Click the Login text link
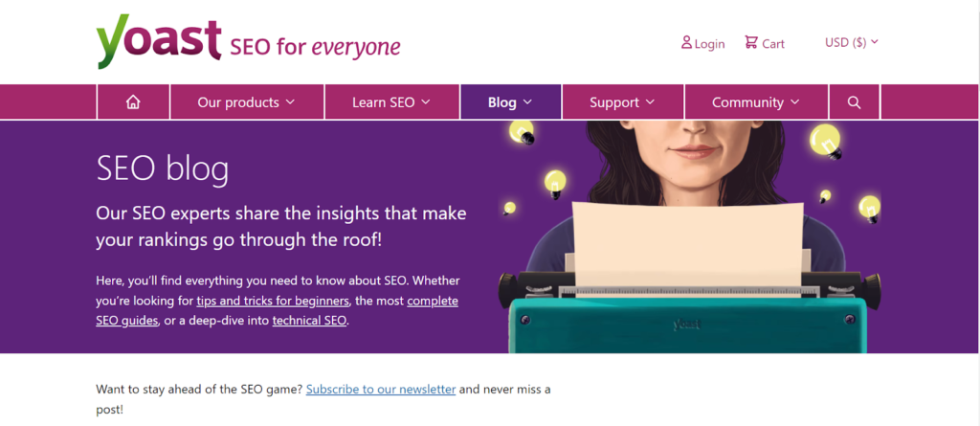The width and height of the screenshot is (980, 426). click(x=709, y=43)
